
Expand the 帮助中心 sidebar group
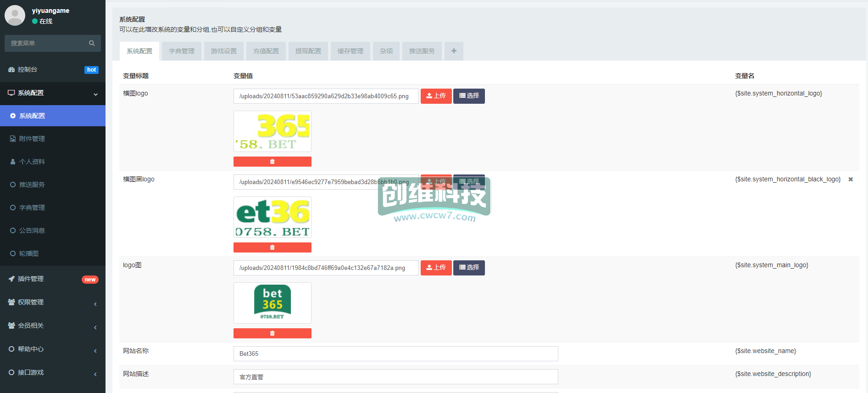tap(53, 349)
